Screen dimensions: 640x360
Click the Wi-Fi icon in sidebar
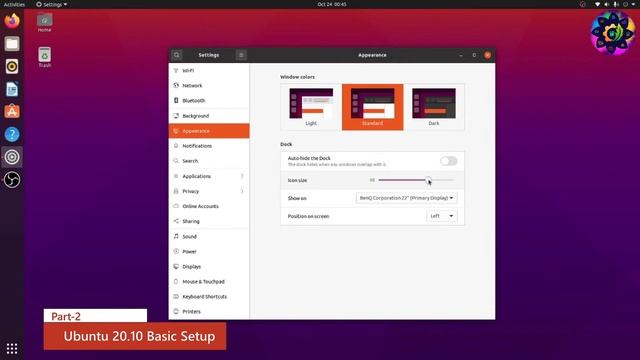[x=176, y=71]
